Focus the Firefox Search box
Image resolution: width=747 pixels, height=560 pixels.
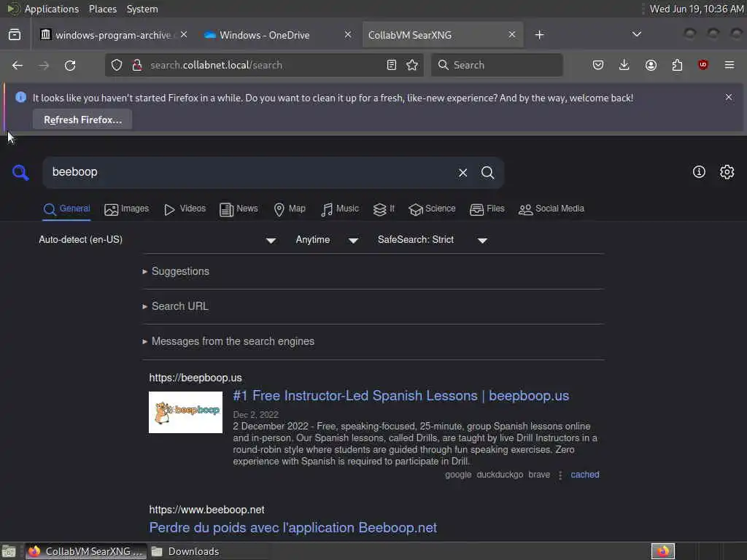pos(497,65)
